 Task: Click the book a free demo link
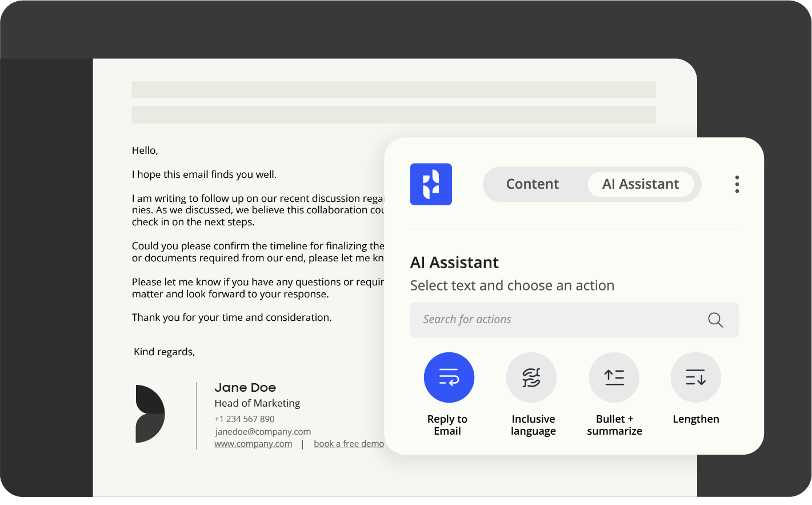click(349, 443)
